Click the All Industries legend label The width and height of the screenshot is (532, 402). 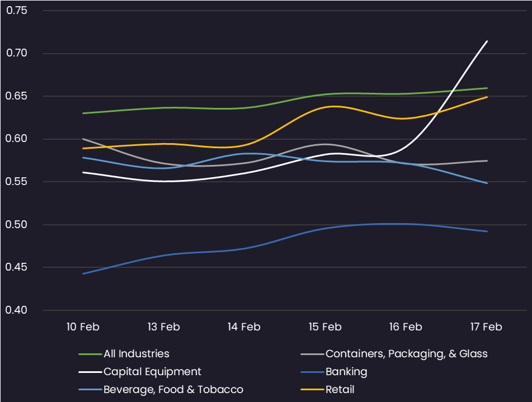tap(136, 354)
